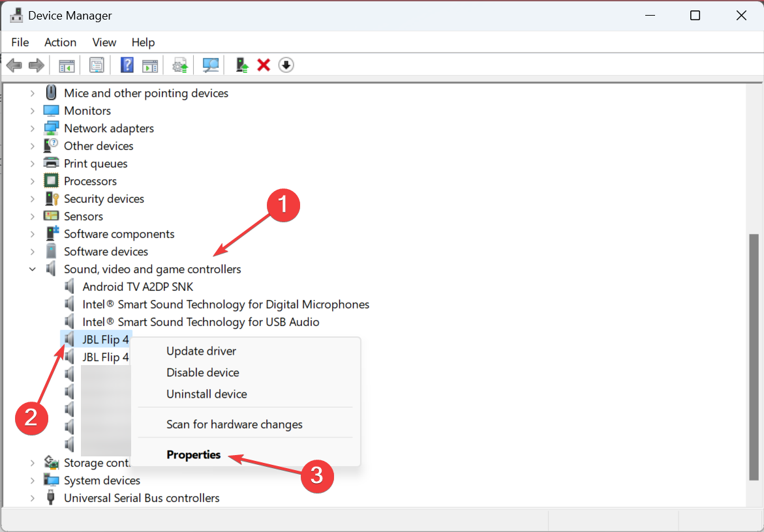Click the Forward arrow in toolbar

tap(37, 65)
